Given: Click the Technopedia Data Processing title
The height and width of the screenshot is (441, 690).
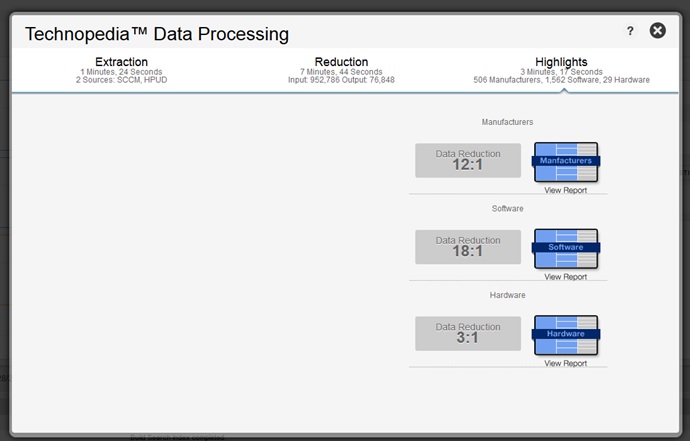Looking at the screenshot, I should (157, 34).
